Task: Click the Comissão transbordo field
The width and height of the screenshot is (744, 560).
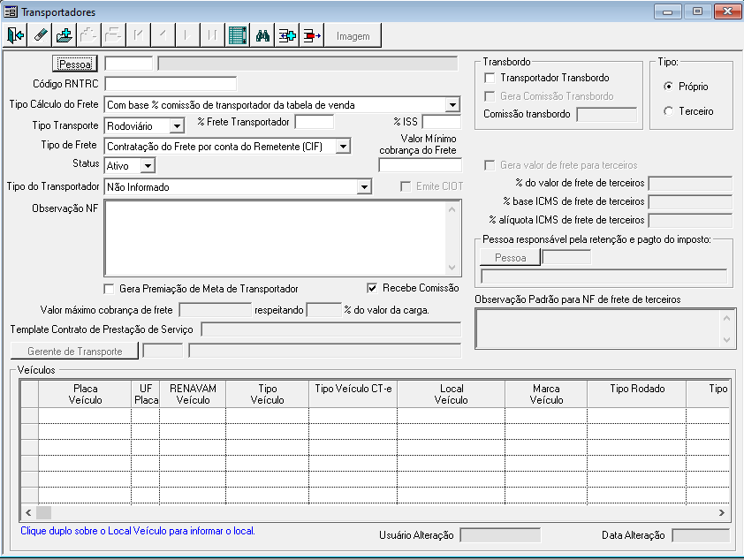Action: coord(607,114)
